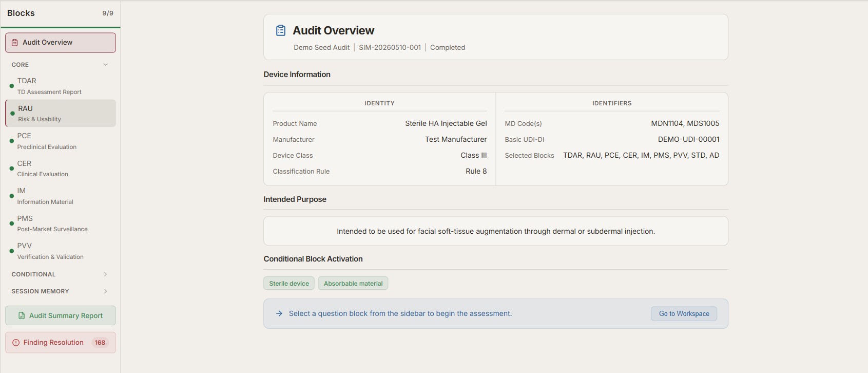Click the Finding Resolution alert circle icon
This screenshot has width=868, height=373.
click(16, 343)
